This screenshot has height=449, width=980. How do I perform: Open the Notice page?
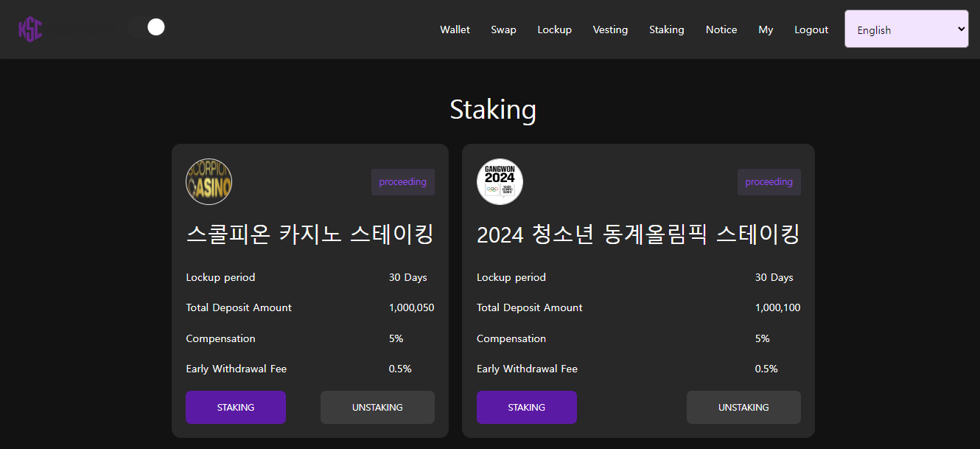click(x=721, y=29)
